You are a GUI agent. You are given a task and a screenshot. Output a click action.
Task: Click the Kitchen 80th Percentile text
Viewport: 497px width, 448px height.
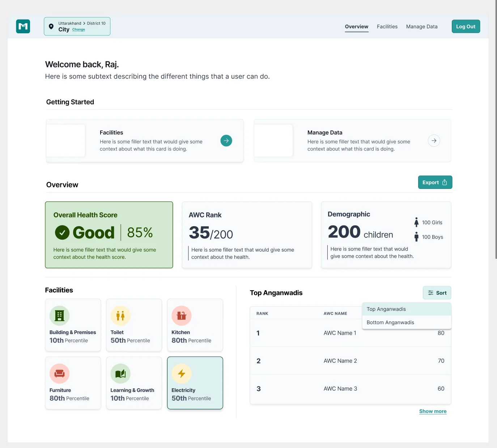point(191,341)
